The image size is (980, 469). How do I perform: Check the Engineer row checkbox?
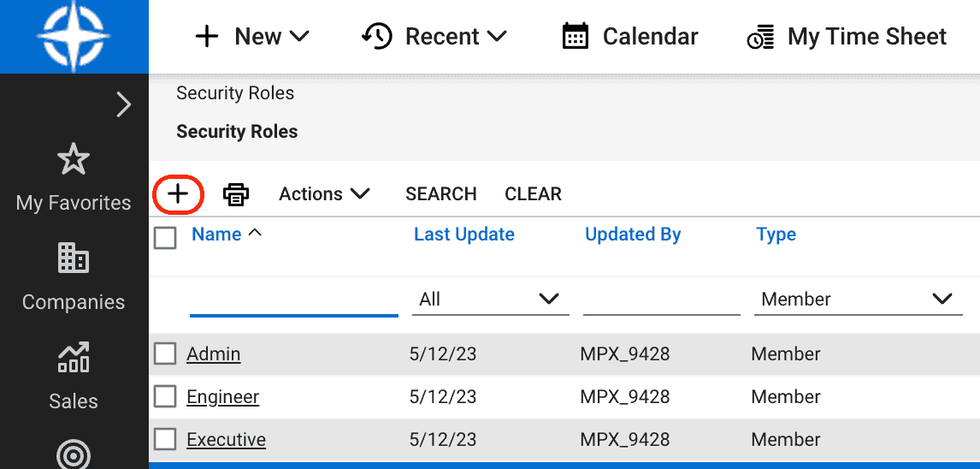165,396
